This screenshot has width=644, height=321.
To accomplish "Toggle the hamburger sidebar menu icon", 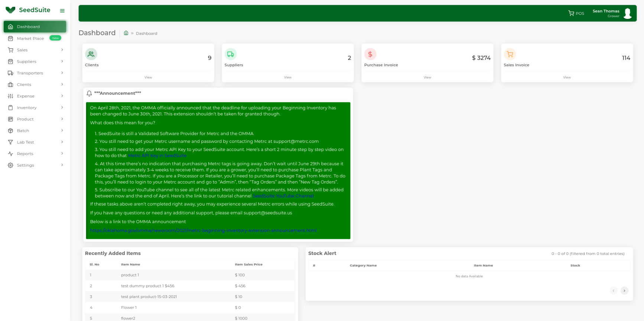I will (62, 11).
